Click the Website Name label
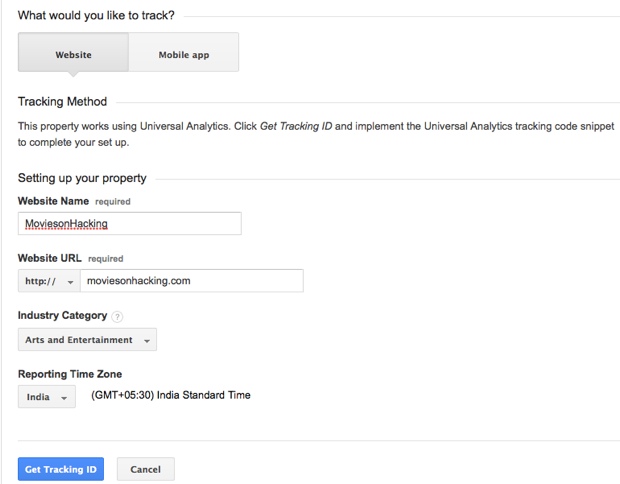Screen dimensions: 620x484 tap(53, 201)
